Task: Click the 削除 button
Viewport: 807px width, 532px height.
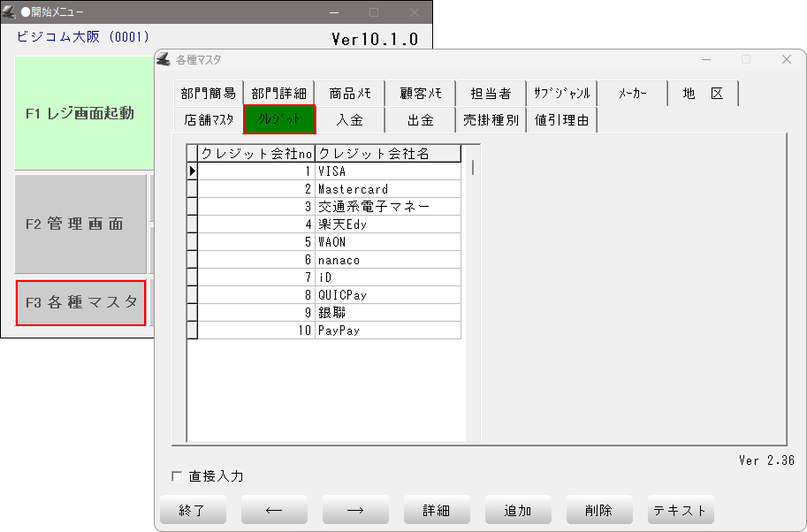Action: [x=598, y=510]
